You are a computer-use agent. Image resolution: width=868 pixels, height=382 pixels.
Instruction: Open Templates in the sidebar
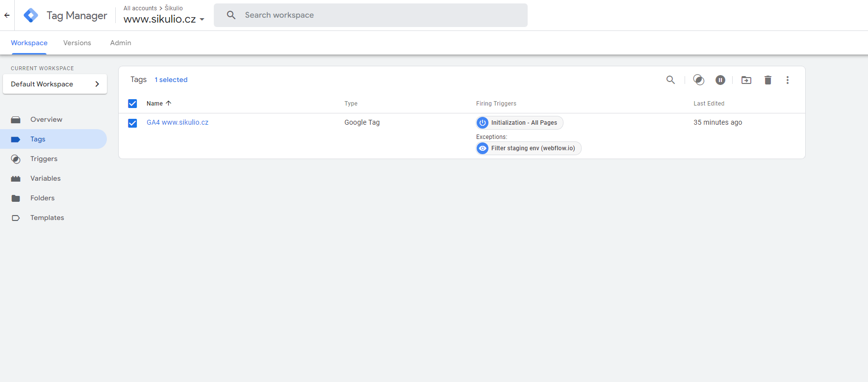pos(53,218)
